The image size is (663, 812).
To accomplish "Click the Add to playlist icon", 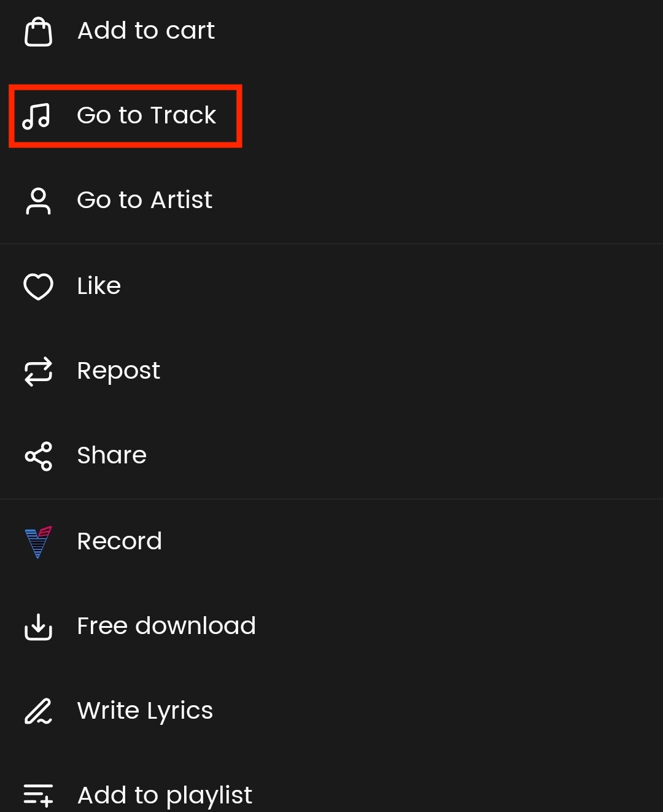I will 38,795.
